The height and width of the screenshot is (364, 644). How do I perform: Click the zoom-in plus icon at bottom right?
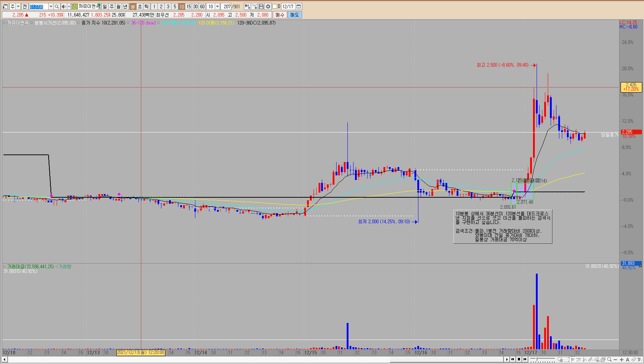pyautogui.click(x=621, y=359)
